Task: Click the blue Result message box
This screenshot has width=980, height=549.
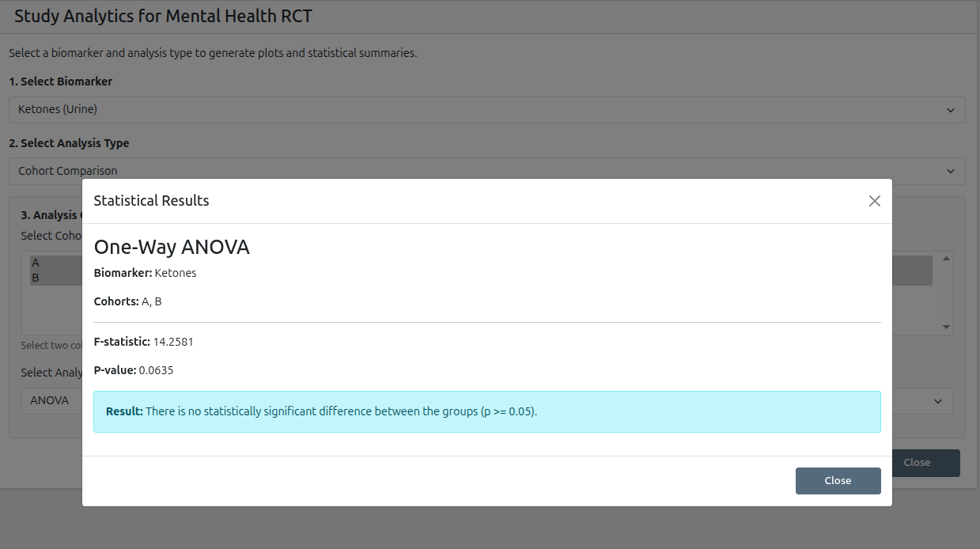Action: click(x=486, y=411)
